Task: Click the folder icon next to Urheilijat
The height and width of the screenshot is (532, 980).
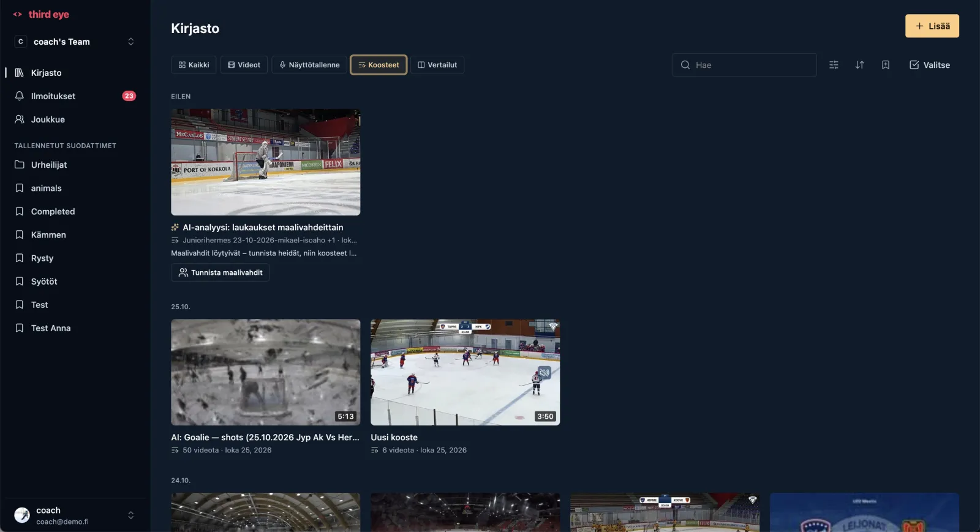Action: 20,165
